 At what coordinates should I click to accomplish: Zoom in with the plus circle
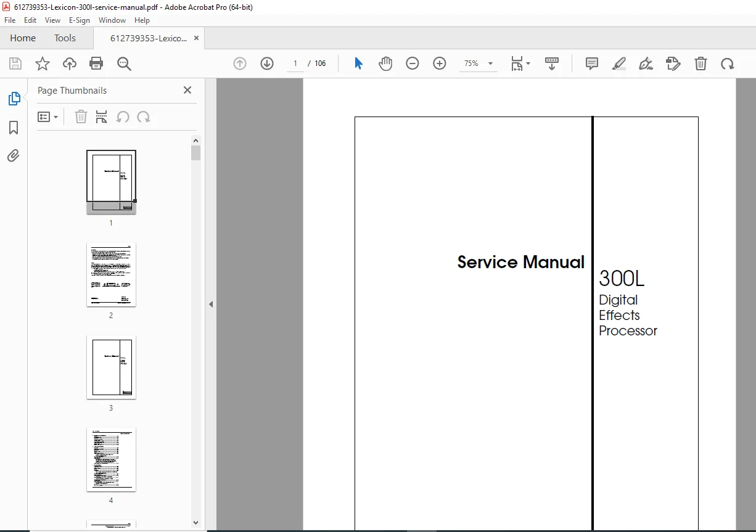[x=440, y=63]
